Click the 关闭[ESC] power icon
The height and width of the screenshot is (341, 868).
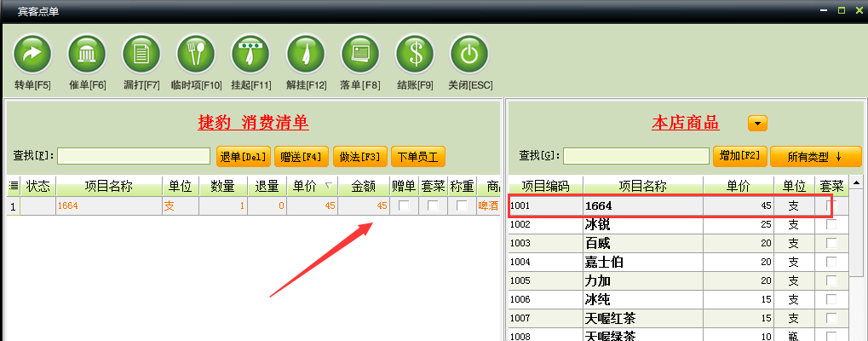point(469,54)
